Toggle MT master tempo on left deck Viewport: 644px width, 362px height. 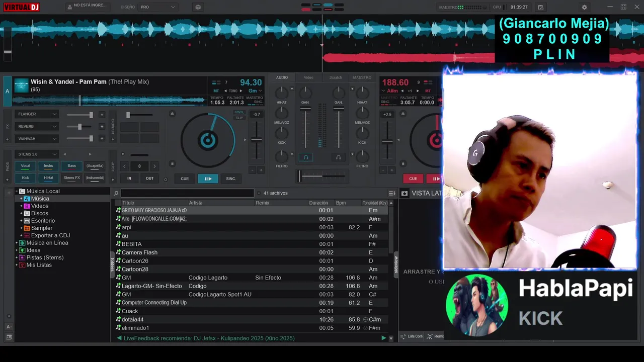[x=216, y=91]
